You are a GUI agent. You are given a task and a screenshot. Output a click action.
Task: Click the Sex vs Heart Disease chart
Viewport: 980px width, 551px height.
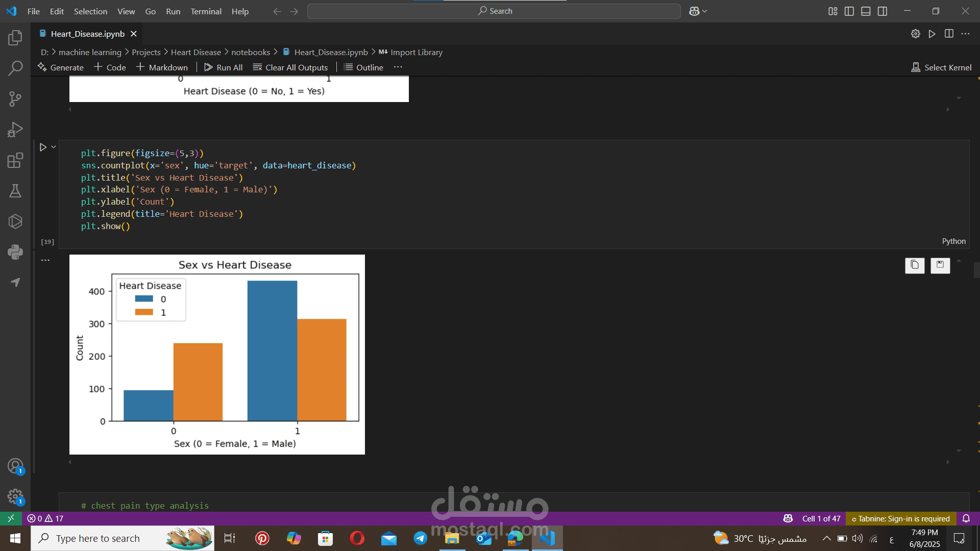pyautogui.click(x=217, y=355)
